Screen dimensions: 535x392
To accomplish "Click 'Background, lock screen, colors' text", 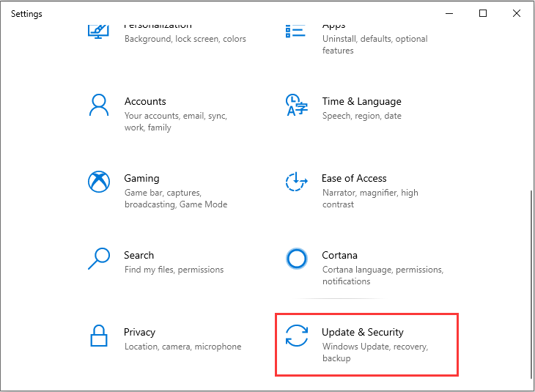I will tap(185, 39).
